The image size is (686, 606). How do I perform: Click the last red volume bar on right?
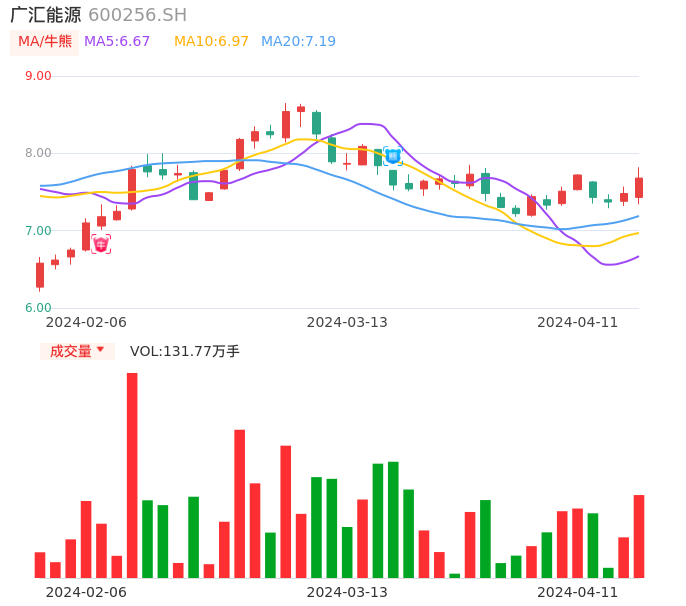click(x=639, y=536)
